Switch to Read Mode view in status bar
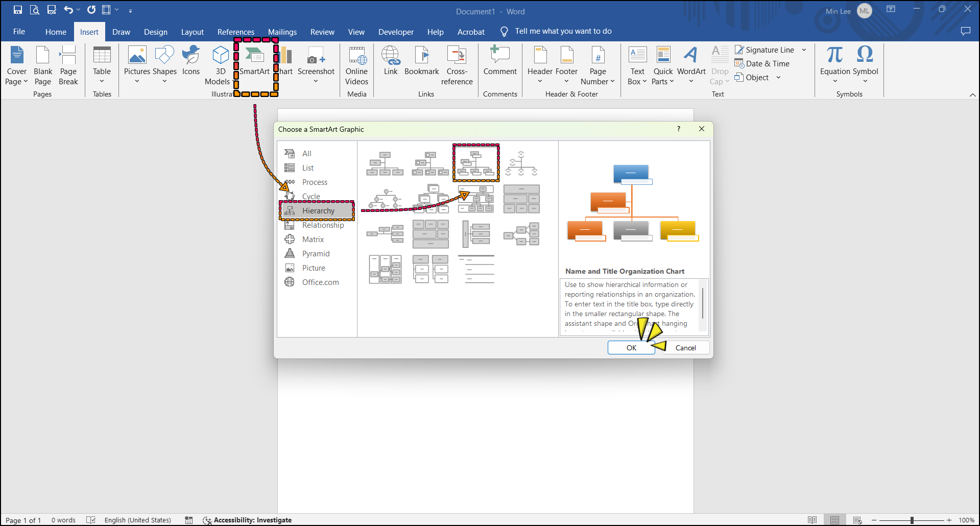Screen dimensions: 980x526 tap(812, 520)
